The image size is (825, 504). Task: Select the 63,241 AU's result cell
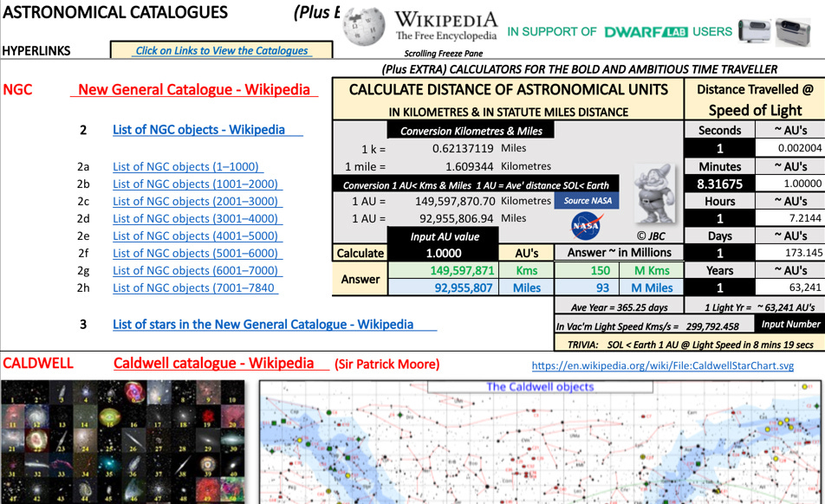[x=789, y=288]
